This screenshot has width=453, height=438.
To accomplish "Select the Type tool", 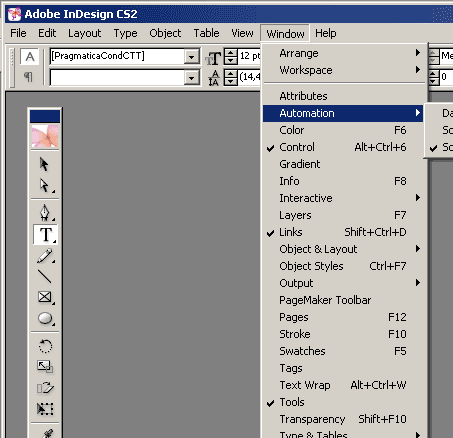I will [x=45, y=235].
